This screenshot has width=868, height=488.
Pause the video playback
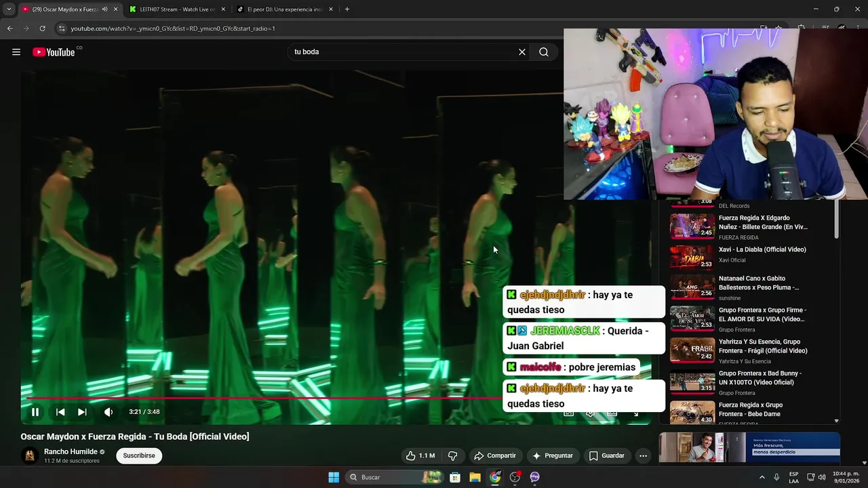(35, 412)
